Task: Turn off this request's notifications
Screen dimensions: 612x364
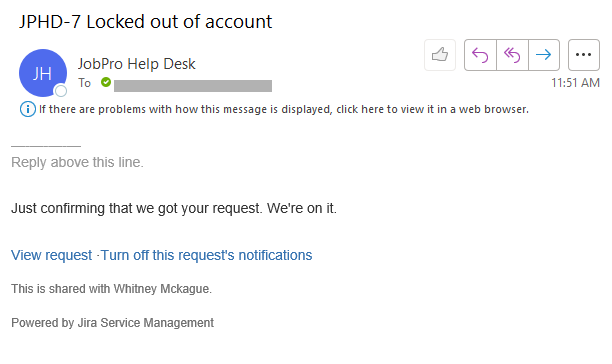Action: [206, 255]
